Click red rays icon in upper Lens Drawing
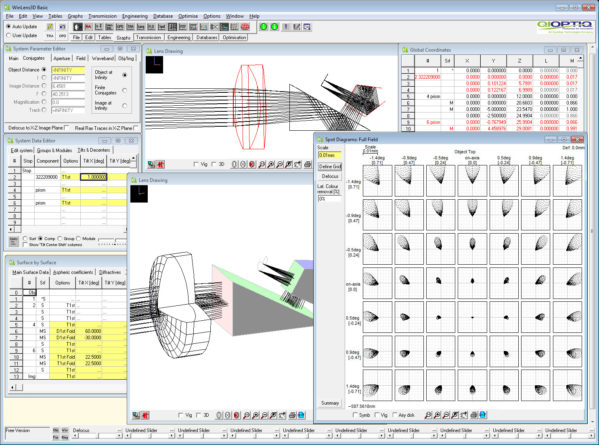This screenshot has height=445, width=599. (160, 165)
